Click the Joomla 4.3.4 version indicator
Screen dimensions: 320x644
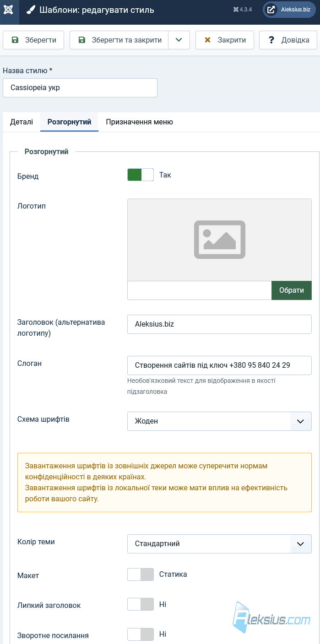point(243,9)
